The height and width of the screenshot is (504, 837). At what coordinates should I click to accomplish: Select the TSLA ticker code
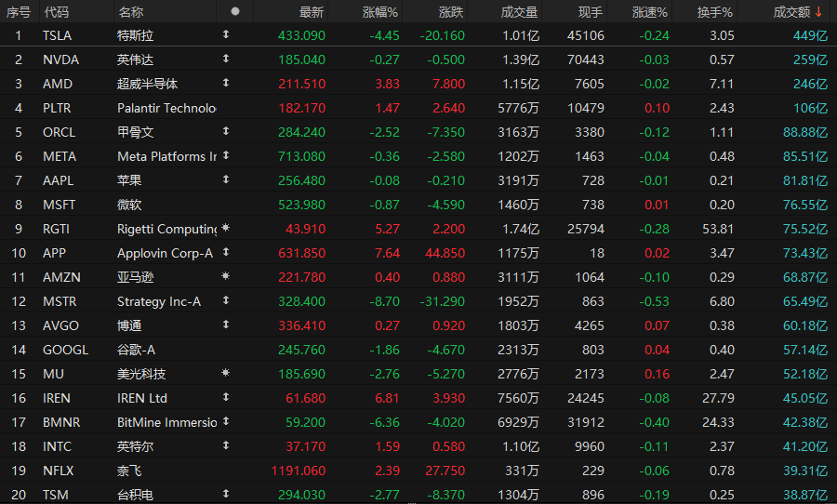pyautogui.click(x=57, y=35)
